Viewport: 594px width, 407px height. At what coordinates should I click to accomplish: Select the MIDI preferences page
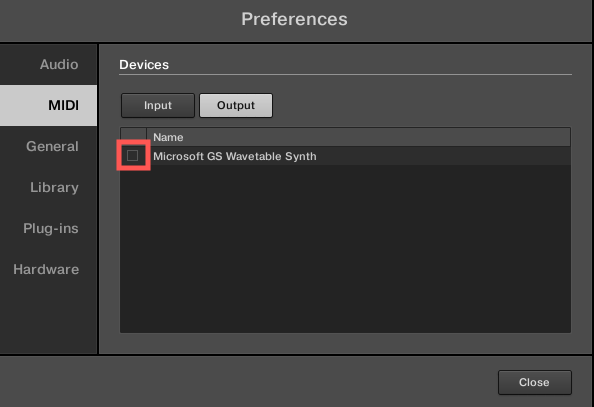click(48, 105)
